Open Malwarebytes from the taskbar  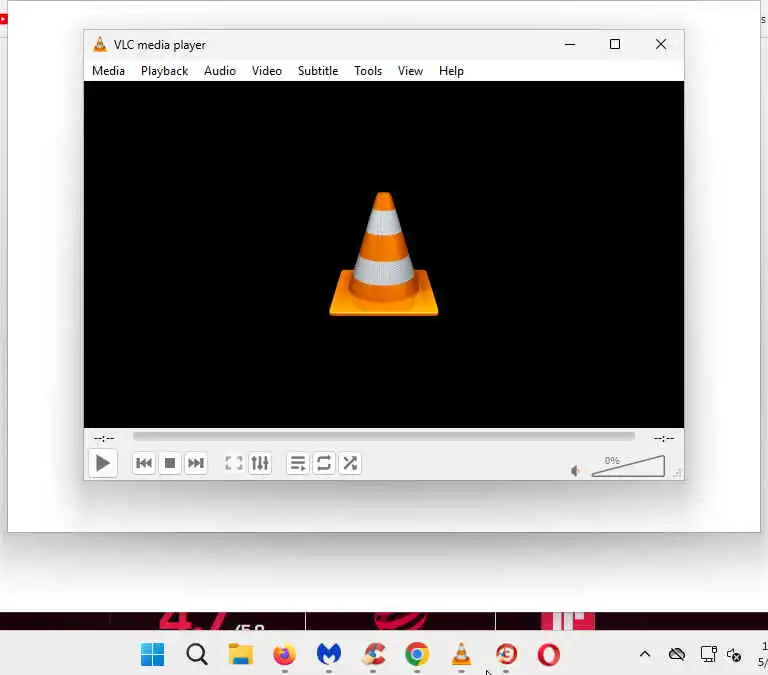(329, 654)
